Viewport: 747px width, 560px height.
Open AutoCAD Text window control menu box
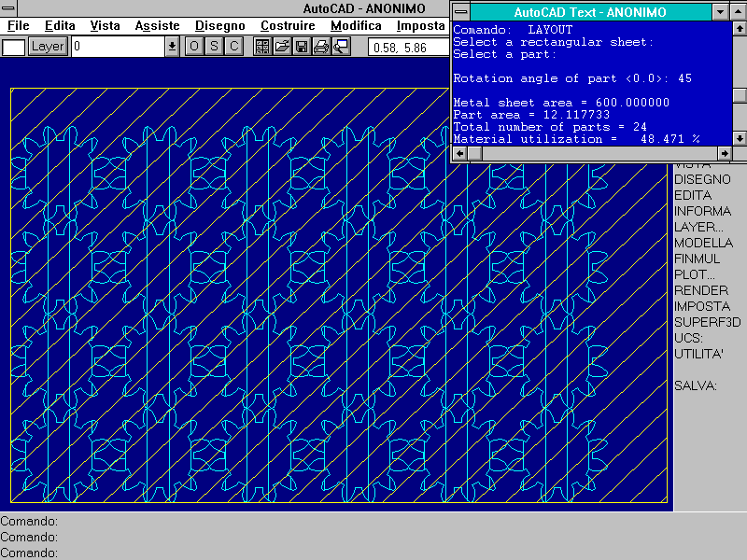[x=460, y=12]
